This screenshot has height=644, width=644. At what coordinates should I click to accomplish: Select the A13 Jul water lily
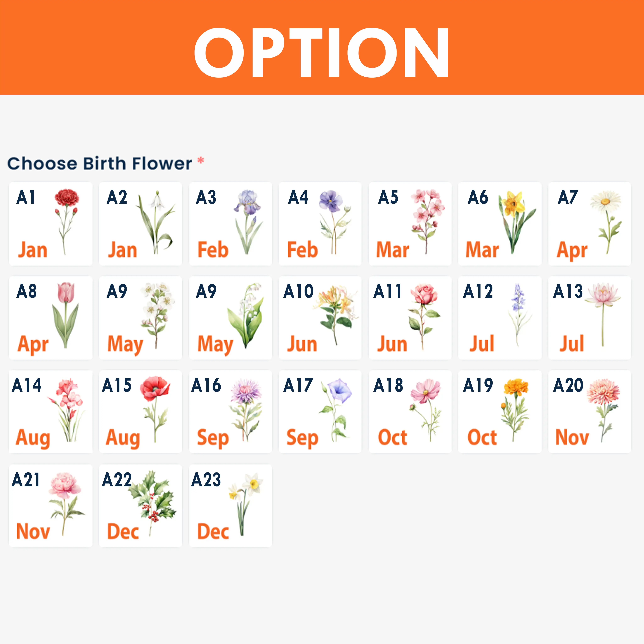point(589,318)
